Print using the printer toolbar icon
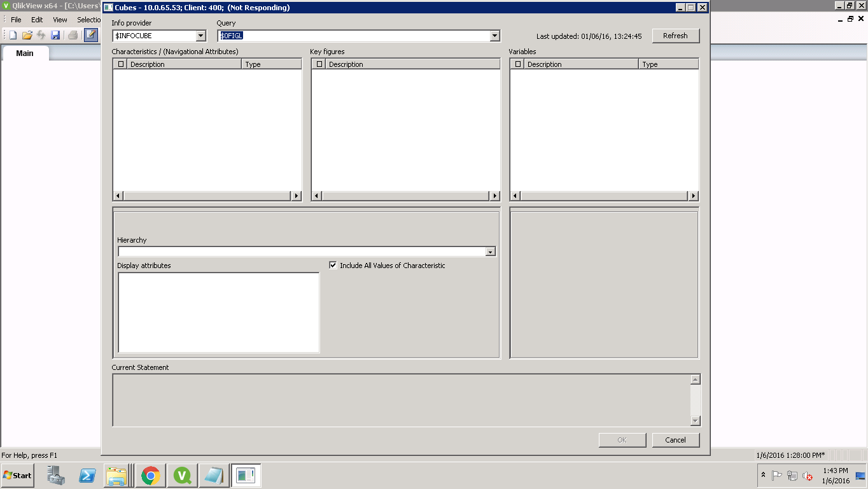The height and width of the screenshot is (489, 868). coord(73,35)
